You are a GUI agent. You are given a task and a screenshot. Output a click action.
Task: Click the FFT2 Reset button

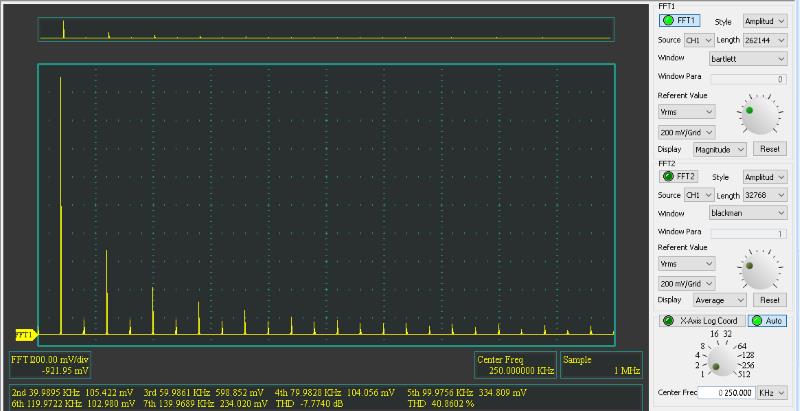pos(769,300)
